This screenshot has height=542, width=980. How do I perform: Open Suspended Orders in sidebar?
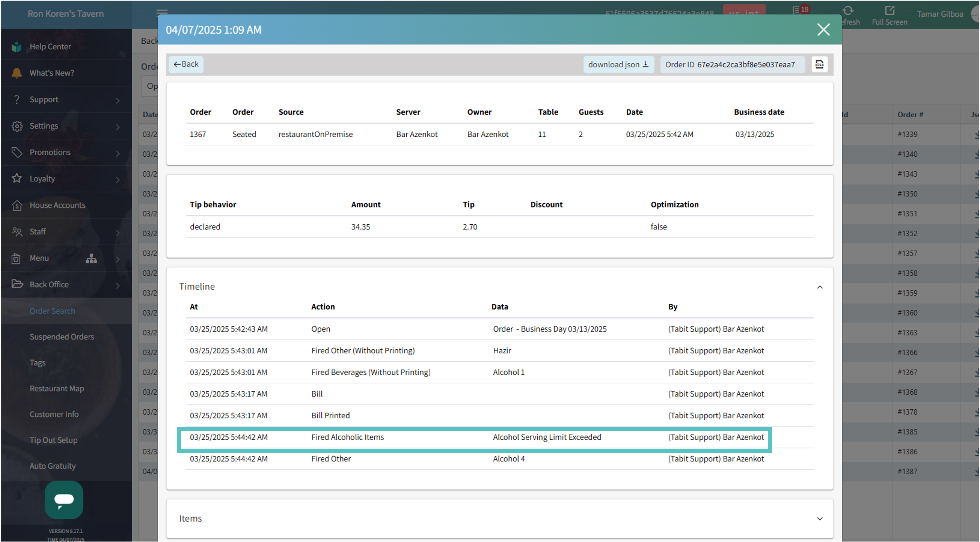click(62, 337)
